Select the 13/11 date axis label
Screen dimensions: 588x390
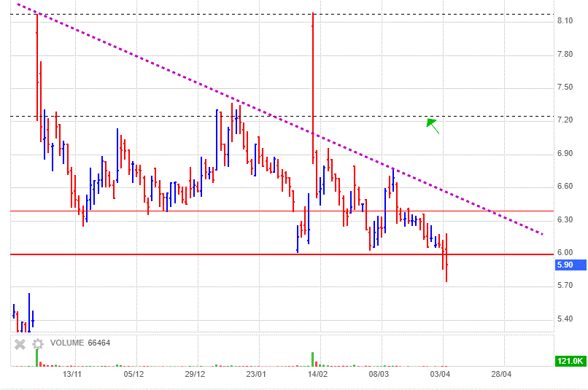click(x=72, y=374)
